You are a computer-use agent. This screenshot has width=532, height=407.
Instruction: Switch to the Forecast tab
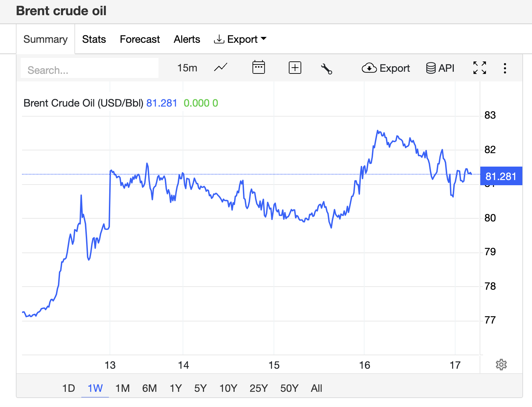click(x=140, y=39)
